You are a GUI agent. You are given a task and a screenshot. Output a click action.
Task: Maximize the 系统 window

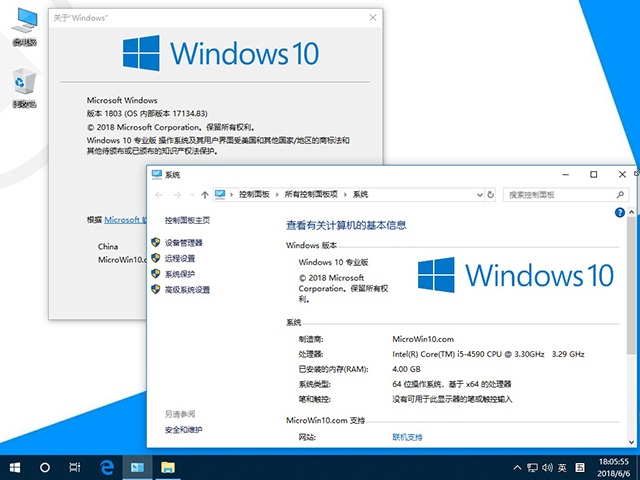pos(594,174)
